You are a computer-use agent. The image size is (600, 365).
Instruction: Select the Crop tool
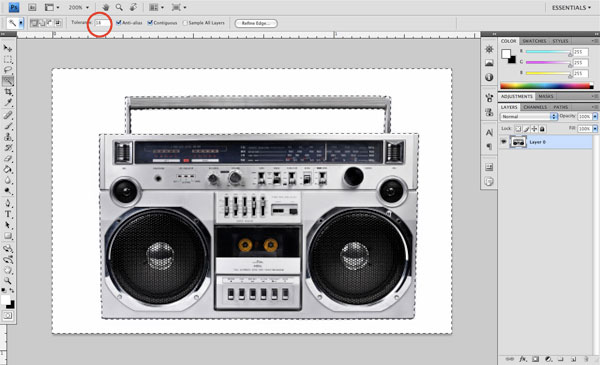click(8, 92)
